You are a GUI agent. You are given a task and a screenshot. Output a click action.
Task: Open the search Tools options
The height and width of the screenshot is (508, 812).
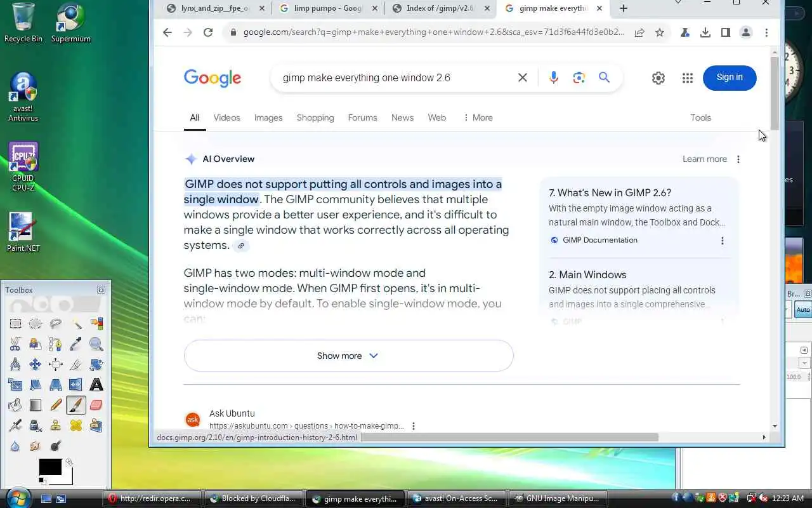[x=700, y=117]
